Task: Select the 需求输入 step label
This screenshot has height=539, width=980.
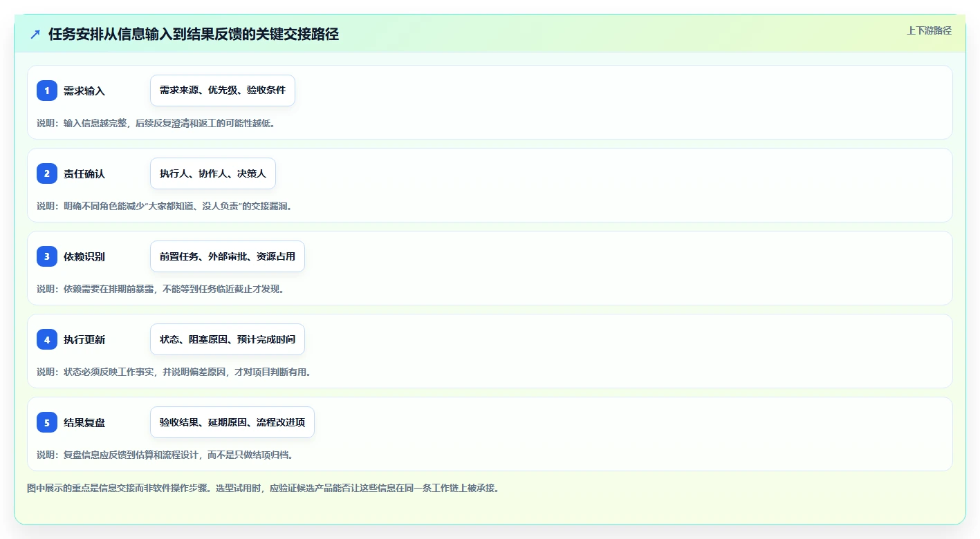Action: (84, 91)
